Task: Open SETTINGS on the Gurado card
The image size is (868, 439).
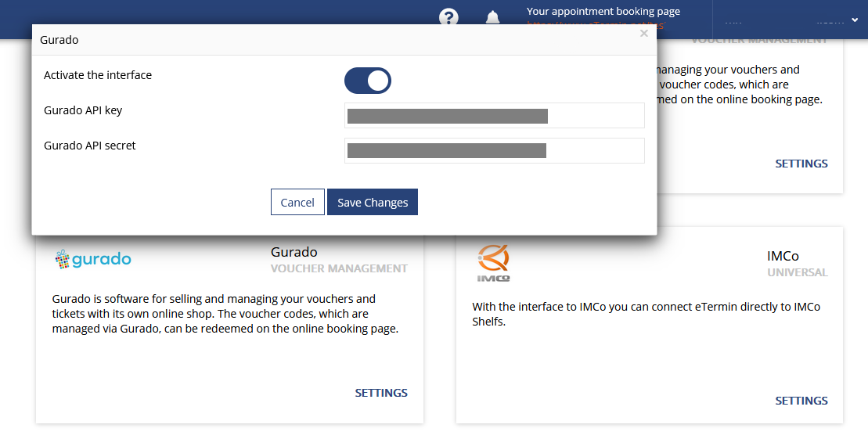Action: click(x=381, y=393)
